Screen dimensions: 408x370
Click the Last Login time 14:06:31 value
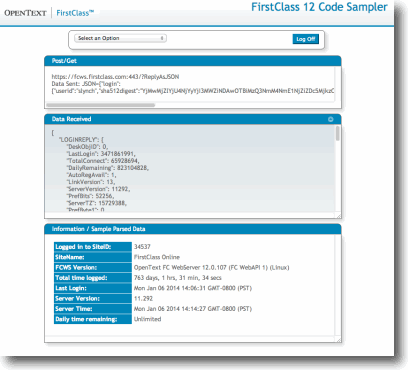(x=193, y=288)
